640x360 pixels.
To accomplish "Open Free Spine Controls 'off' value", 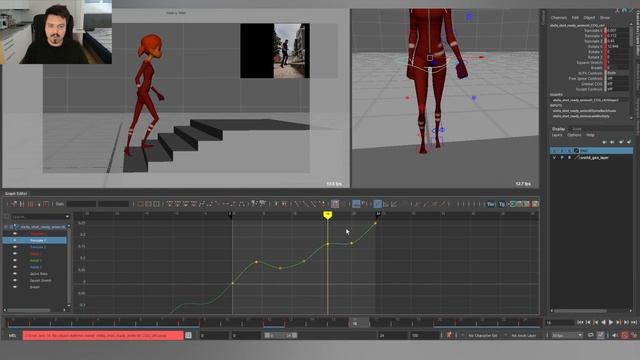I will click(617, 78).
